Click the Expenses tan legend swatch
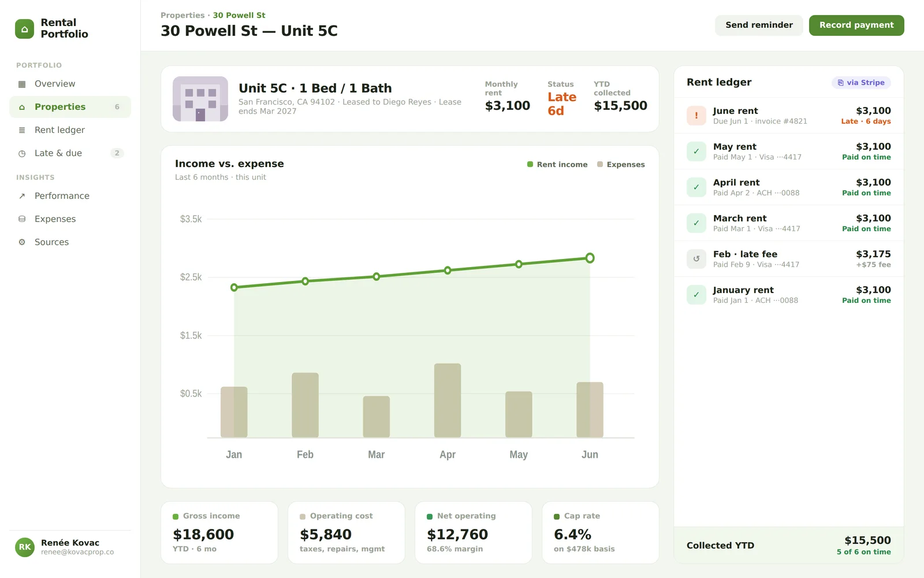Screen dimensions: 924x578 600,165
